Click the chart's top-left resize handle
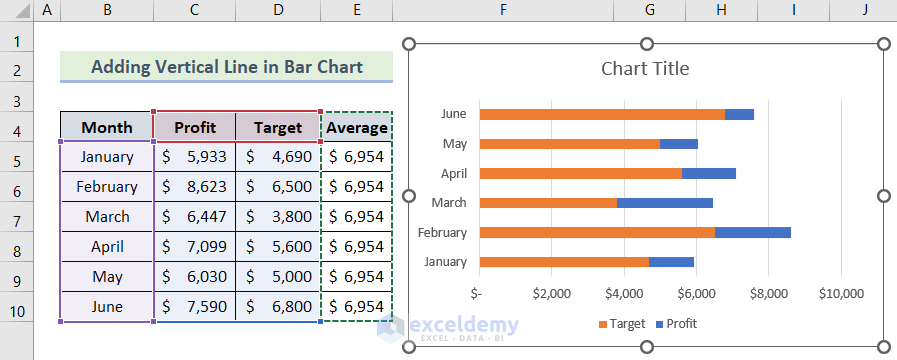This screenshot has height=360, width=897. [x=409, y=44]
